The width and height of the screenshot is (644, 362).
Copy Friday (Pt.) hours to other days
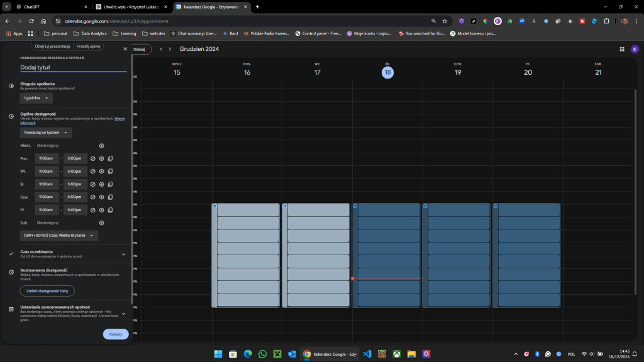tap(110, 210)
